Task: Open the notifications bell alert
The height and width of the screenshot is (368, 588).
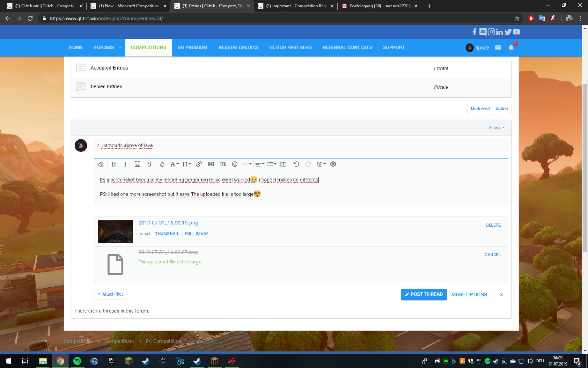Action: coord(511,47)
